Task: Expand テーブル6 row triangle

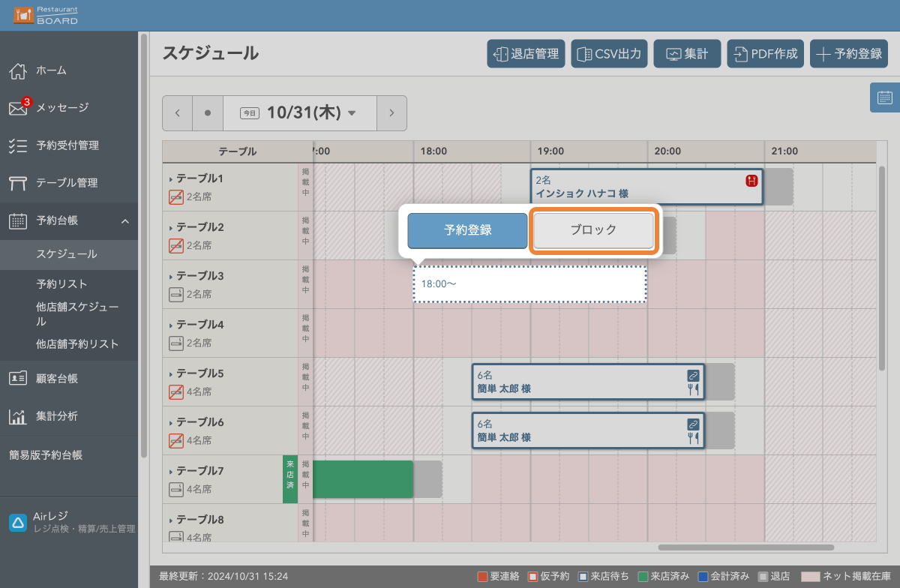Action: click(x=171, y=423)
